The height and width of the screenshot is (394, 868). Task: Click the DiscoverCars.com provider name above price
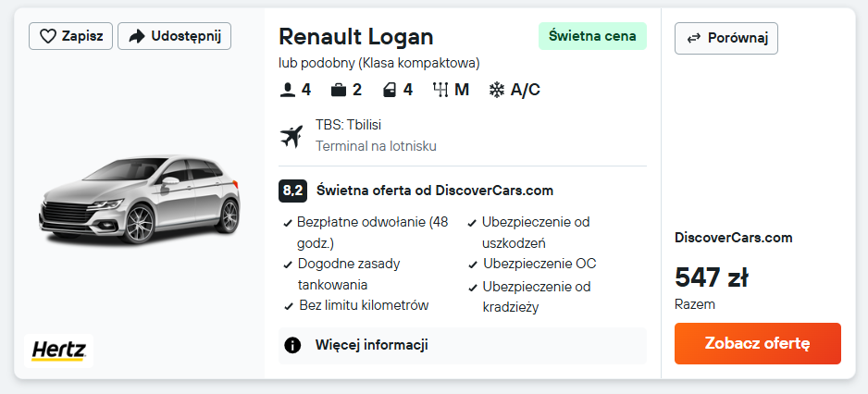pyautogui.click(x=734, y=238)
